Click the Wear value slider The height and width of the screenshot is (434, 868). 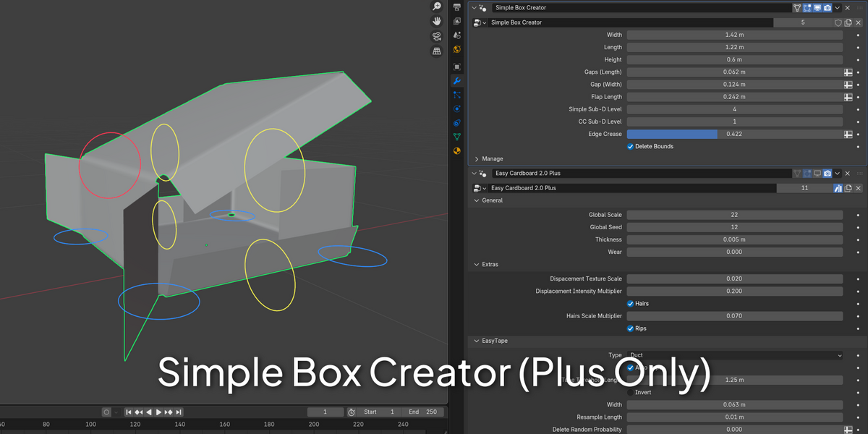click(735, 252)
